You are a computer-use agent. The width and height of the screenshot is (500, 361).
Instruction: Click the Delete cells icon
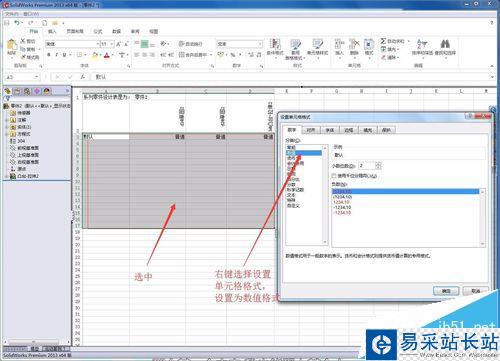[x=354, y=44]
